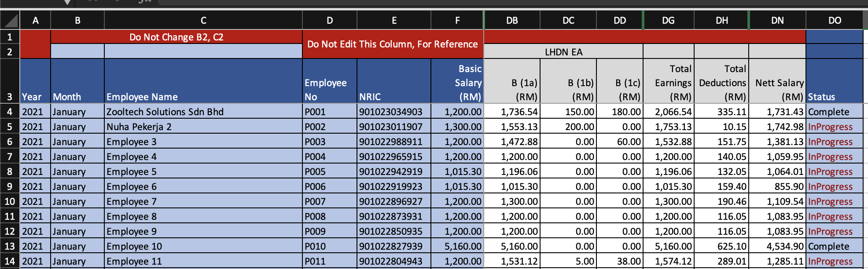The height and width of the screenshot is (269, 868).
Task: Click the 'Employee No' header cell
Action: [x=330, y=81]
